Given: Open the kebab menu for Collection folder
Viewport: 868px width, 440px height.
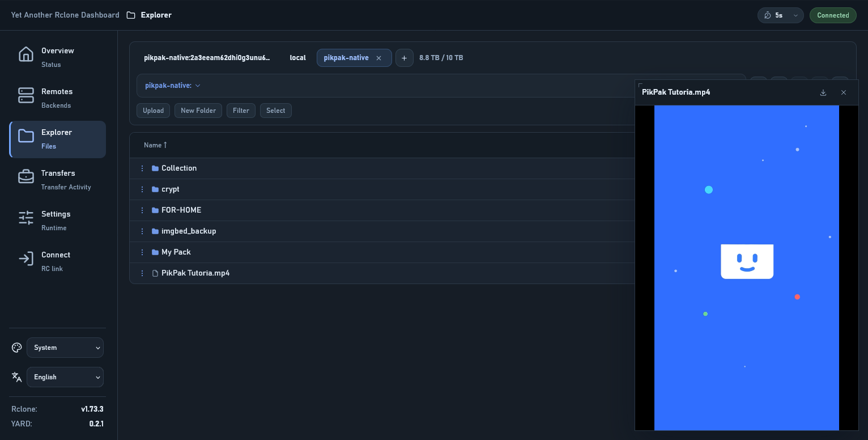Looking at the screenshot, I should pos(142,168).
